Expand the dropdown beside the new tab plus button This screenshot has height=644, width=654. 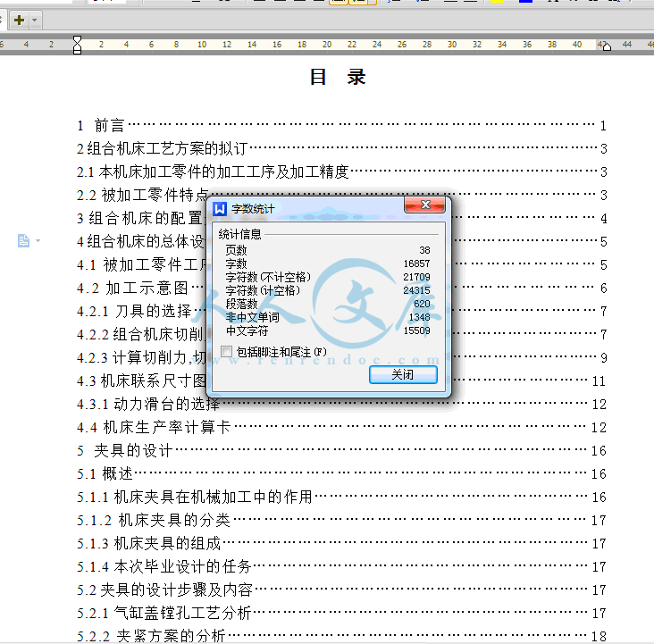[x=35, y=20]
